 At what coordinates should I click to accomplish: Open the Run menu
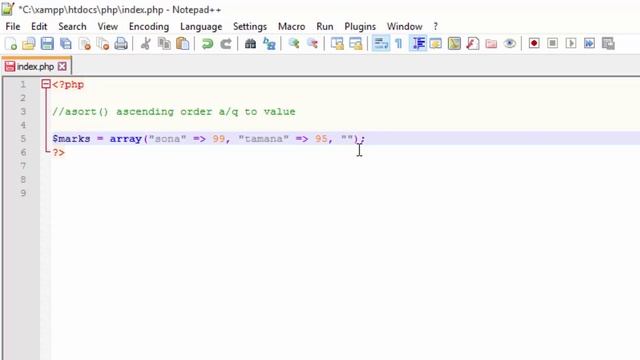pos(325,27)
